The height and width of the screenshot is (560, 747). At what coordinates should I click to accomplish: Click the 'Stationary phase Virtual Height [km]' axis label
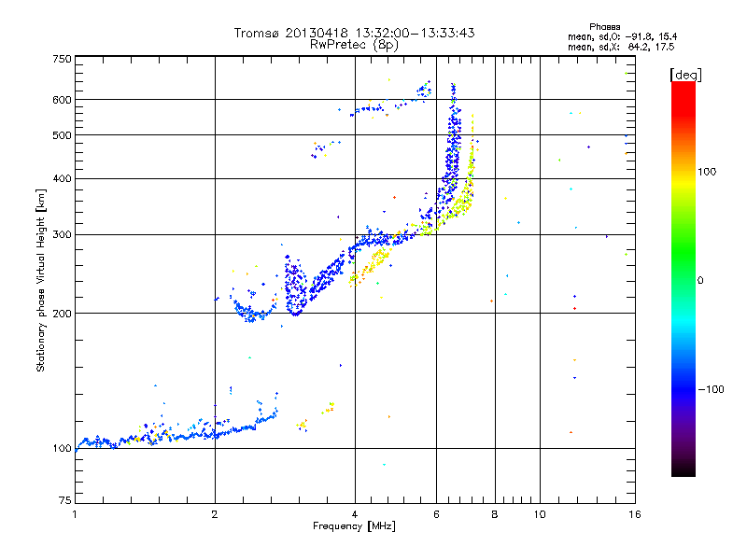pyautogui.click(x=40, y=280)
